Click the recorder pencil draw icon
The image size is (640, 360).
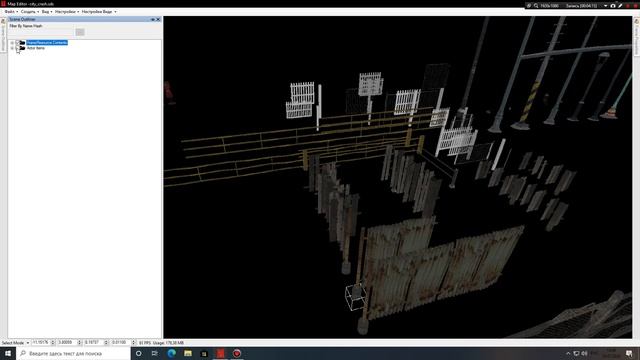pos(620,6)
